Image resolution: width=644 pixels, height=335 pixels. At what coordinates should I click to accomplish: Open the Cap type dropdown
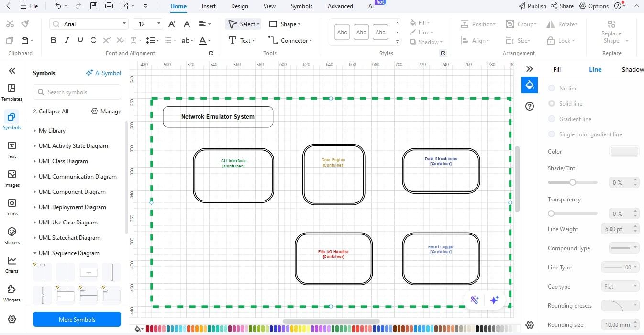tap(620, 286)
